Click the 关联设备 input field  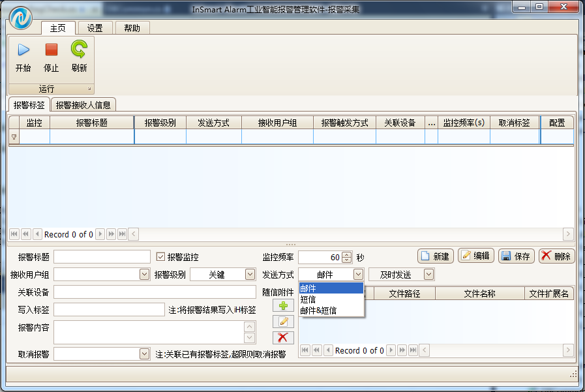(x=155, y=292)
